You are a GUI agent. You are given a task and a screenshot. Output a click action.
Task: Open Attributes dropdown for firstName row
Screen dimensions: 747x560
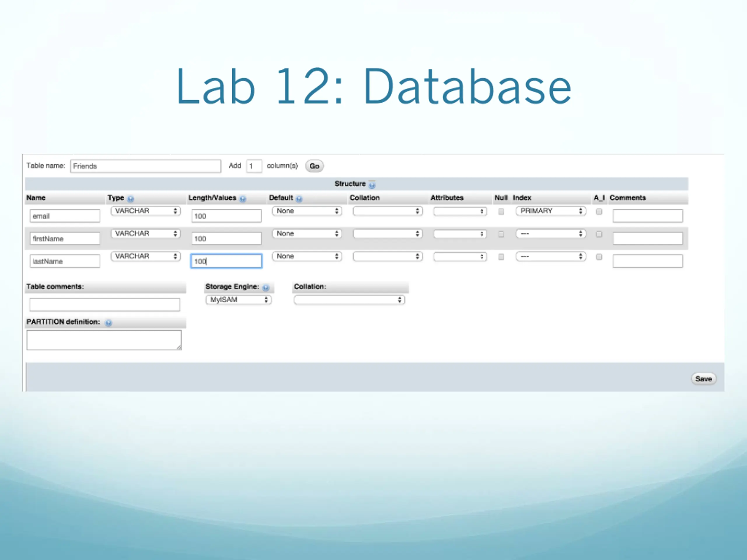tap(460, 234)
